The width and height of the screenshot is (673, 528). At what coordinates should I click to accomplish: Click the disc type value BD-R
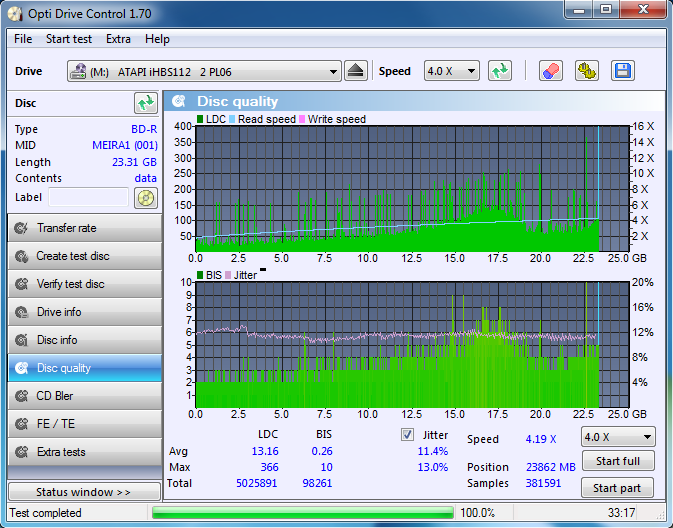point(144,129)
